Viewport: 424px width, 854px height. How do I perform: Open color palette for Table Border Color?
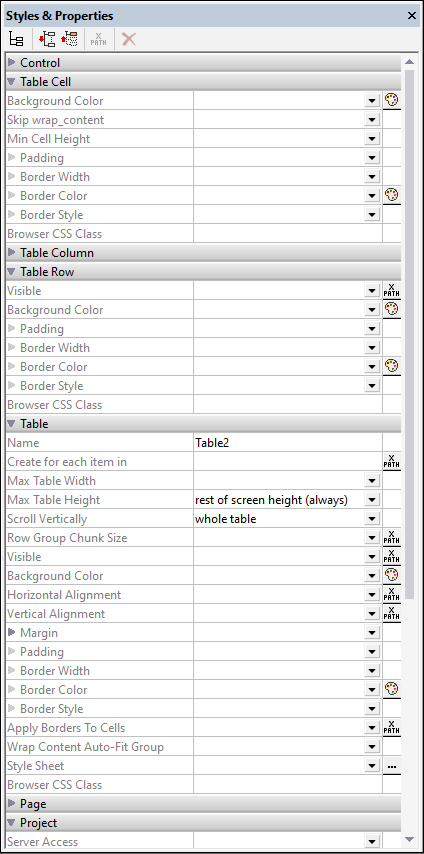click(x=391, y=689)
